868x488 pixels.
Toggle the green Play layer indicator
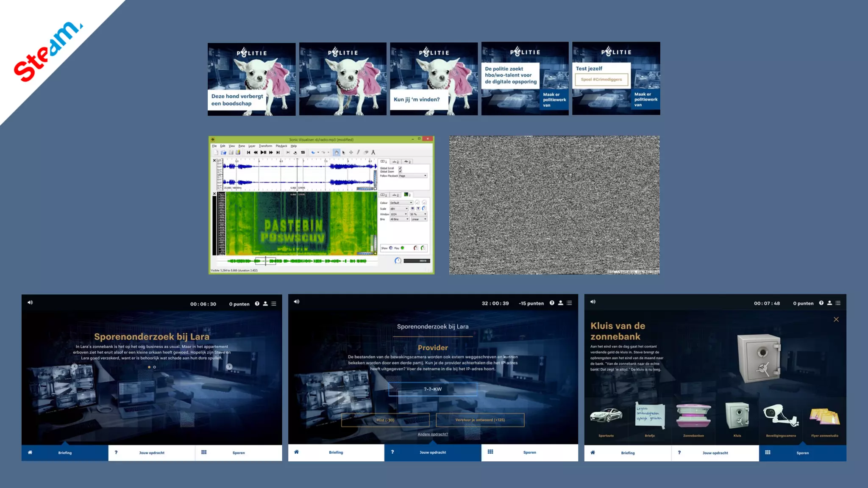(402, 248)
